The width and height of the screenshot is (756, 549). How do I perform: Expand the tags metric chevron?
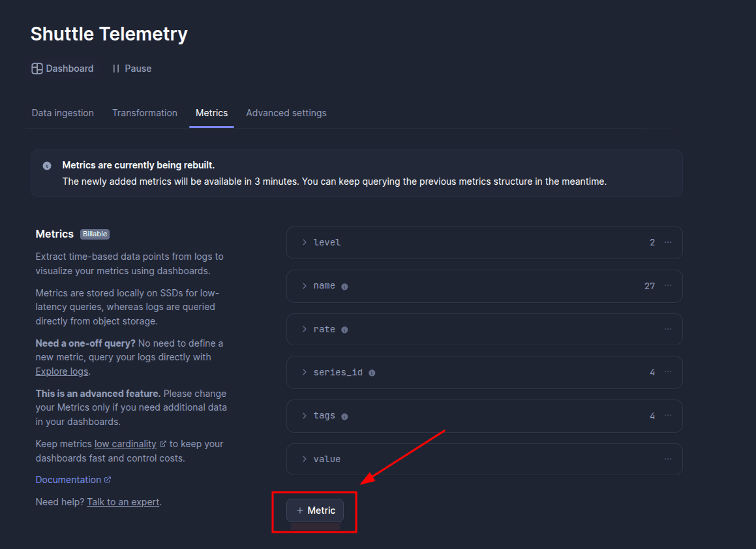pyautogui.click(x=305, y=416)
